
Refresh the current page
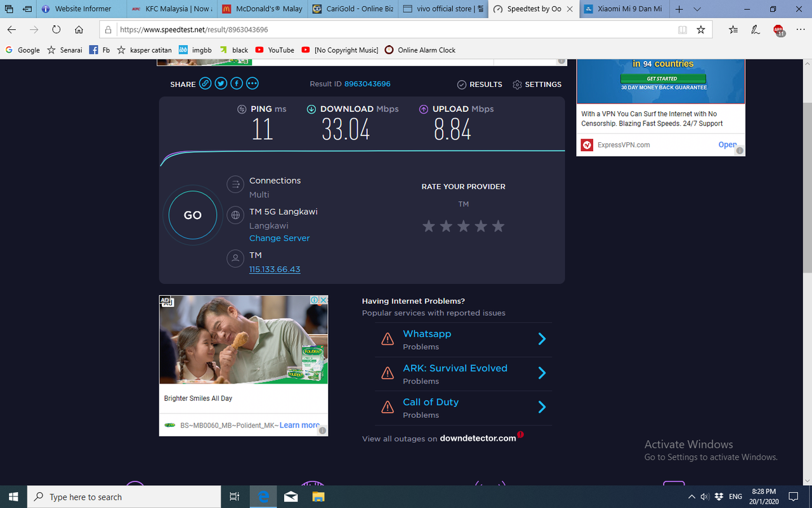pos(56,29)
